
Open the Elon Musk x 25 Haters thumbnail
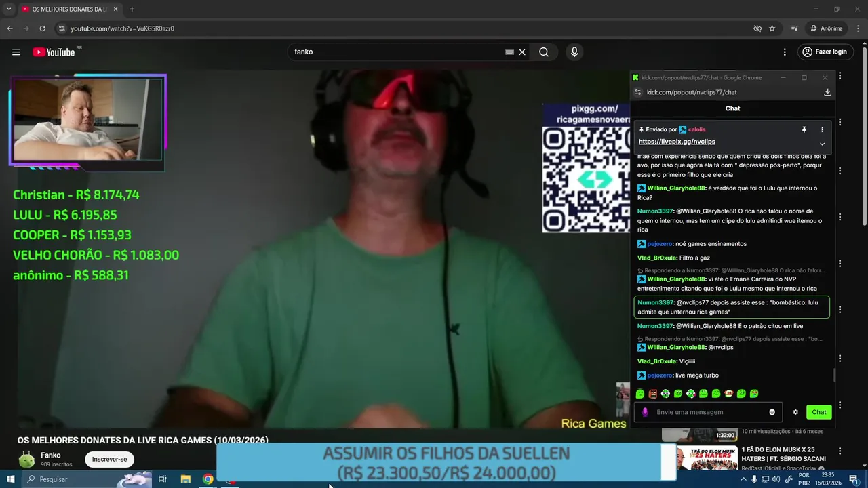(x=706, y=459)
